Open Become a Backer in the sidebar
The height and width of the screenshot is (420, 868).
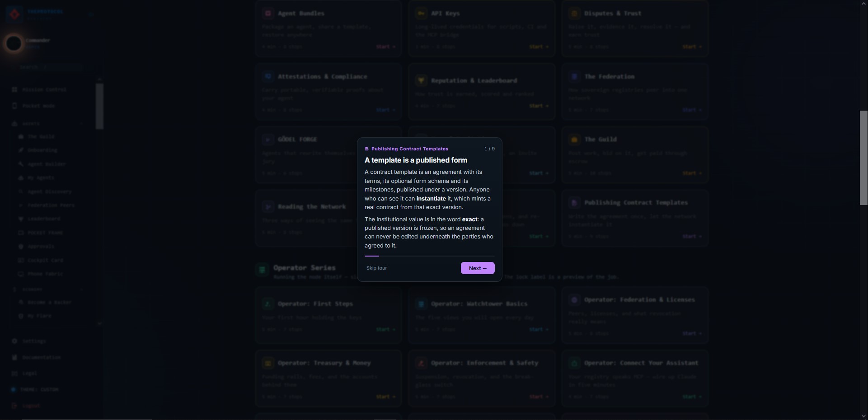pyautogui.click(x=50, y=302)
